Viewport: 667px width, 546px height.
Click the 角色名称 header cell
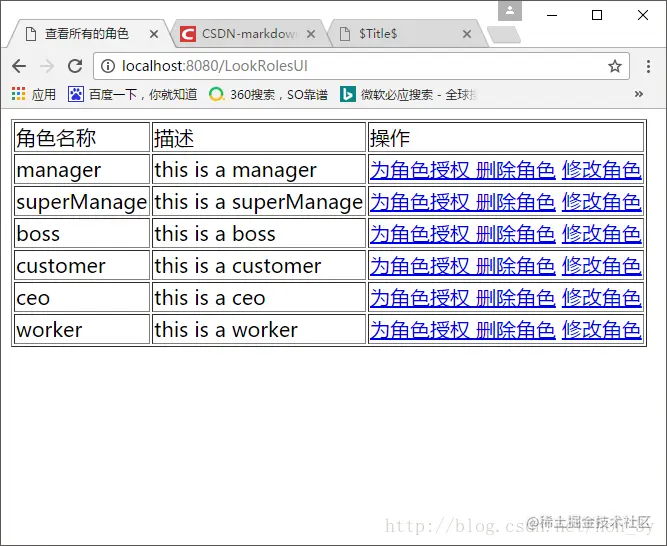point(82,137)
